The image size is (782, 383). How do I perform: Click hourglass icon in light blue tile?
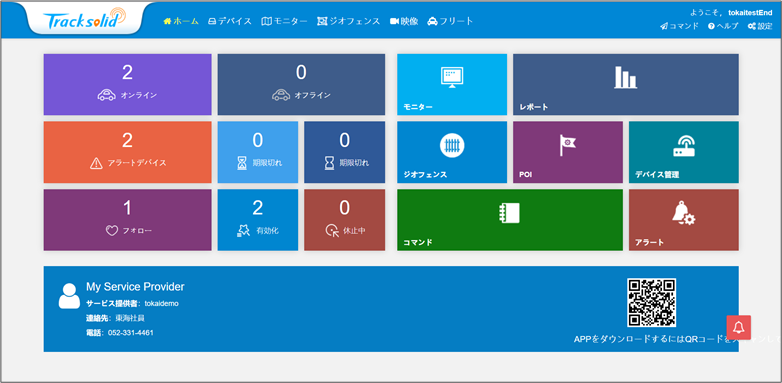(242, 163)
